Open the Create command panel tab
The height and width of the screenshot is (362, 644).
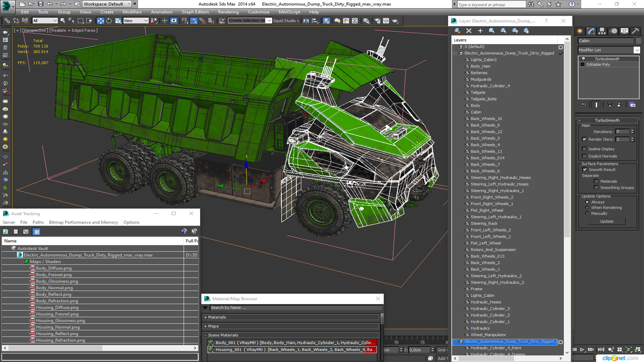(x=580, y=31)
